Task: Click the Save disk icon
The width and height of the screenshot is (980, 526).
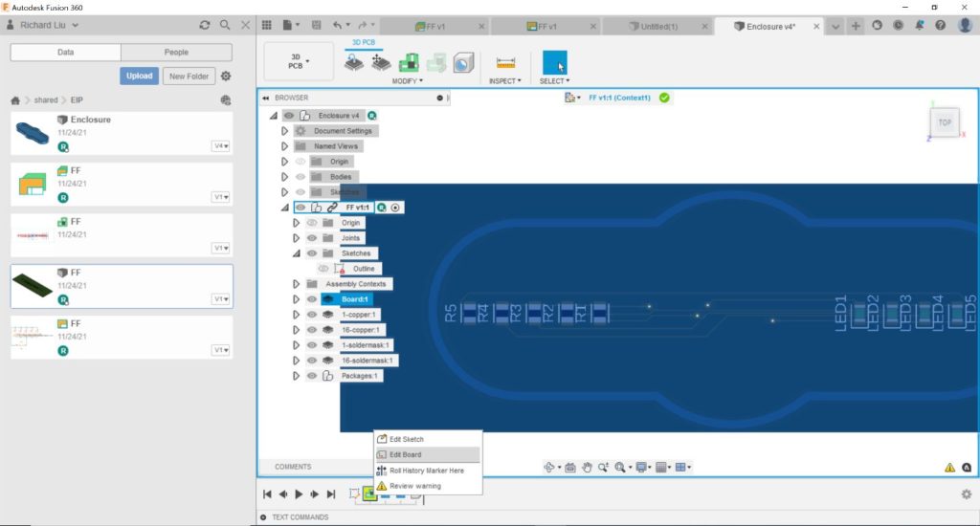Action: tap(316, 25)
